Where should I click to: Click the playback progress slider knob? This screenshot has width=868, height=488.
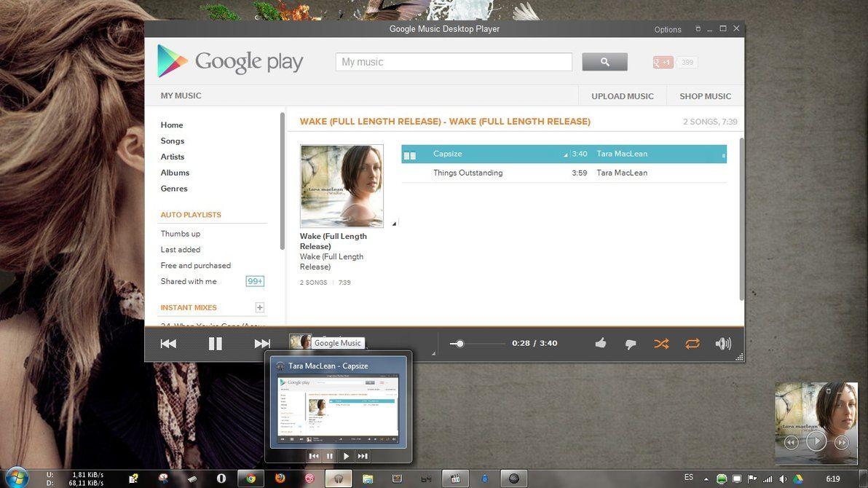[459, 344]
